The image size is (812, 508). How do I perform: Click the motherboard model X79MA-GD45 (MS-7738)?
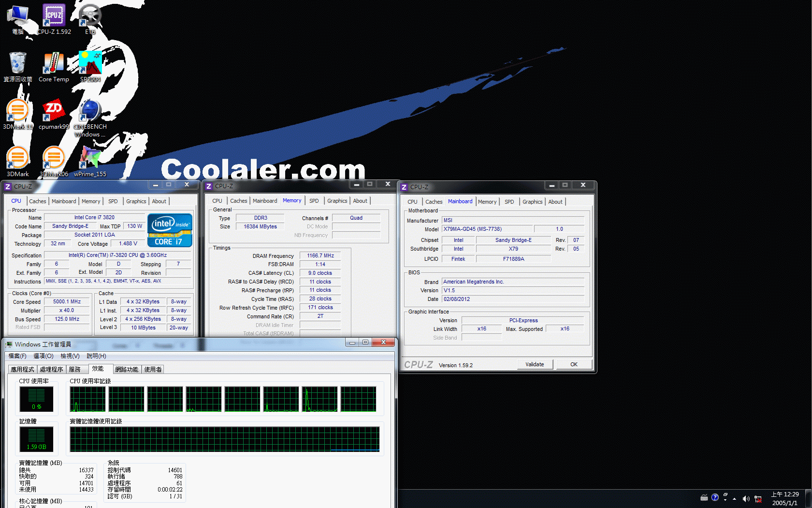click(x=488, y=229)
